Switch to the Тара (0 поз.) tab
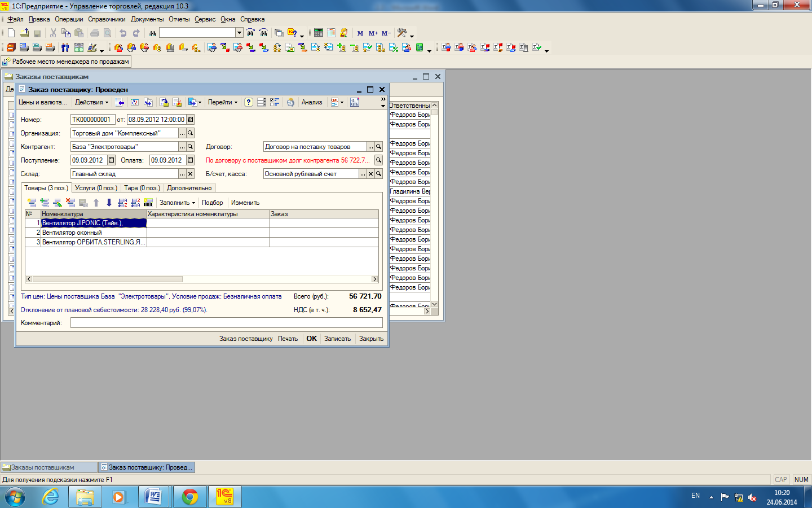 click(x=142, y=188)
